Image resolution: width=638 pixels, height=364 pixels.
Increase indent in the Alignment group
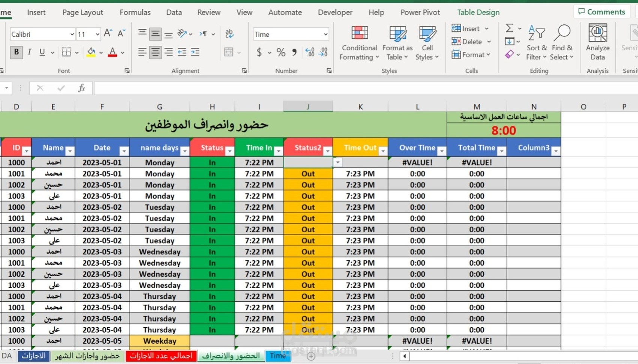[195, 52]
